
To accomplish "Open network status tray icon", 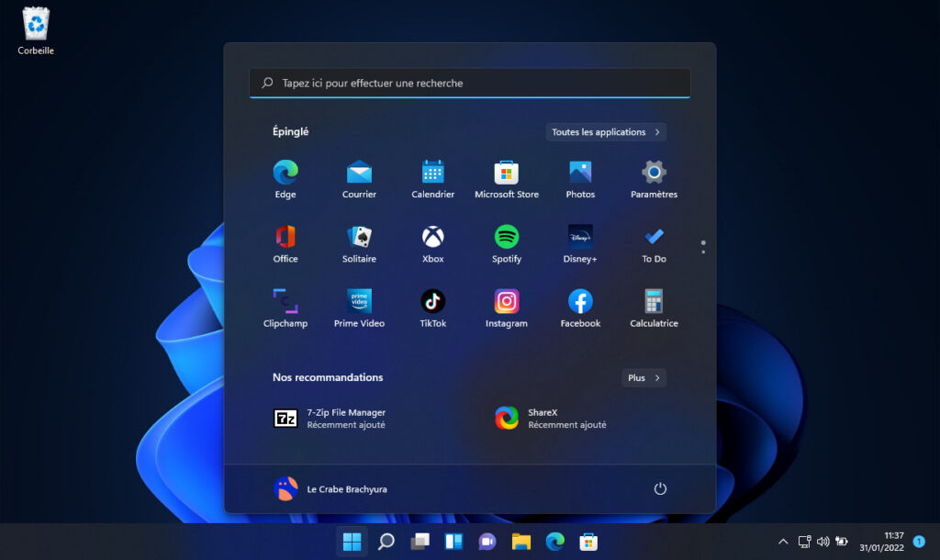I will (804, 542).
